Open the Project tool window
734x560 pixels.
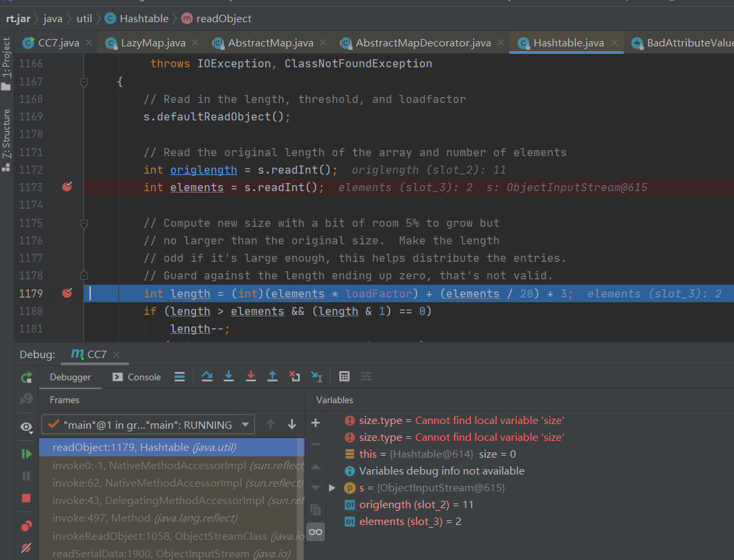pyautogui.click(x=6, y=64)
